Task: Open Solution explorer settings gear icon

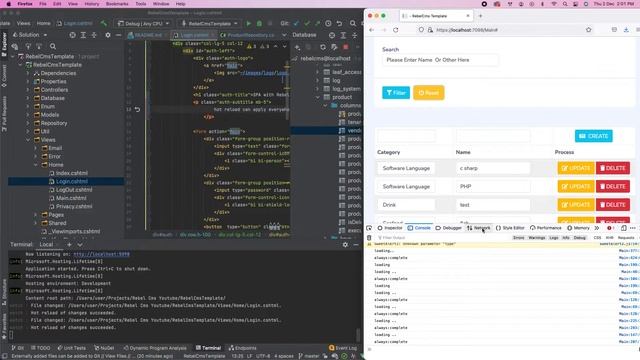Action: tap(108, 35)
